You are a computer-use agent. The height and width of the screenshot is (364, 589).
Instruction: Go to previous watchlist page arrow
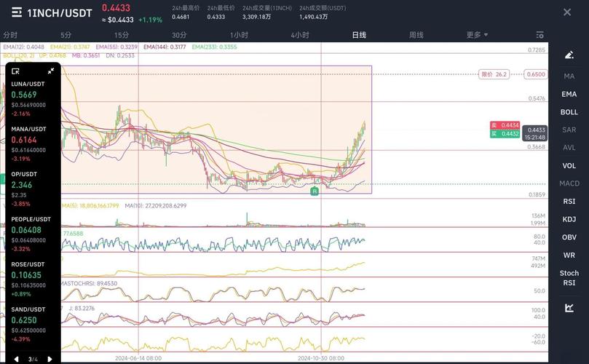[16, 359]
